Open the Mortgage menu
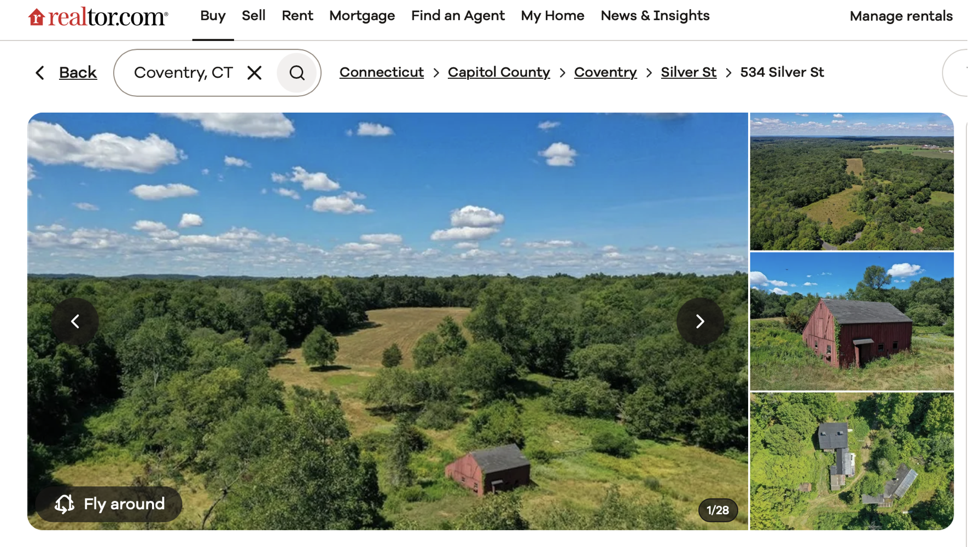Viewport: 980px width, 547px height. click(362, 16)
